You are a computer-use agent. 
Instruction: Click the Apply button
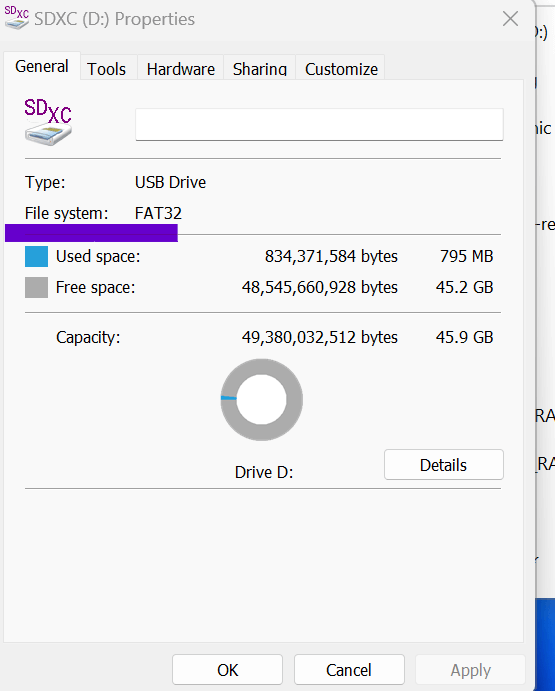[x=470, y=670]
